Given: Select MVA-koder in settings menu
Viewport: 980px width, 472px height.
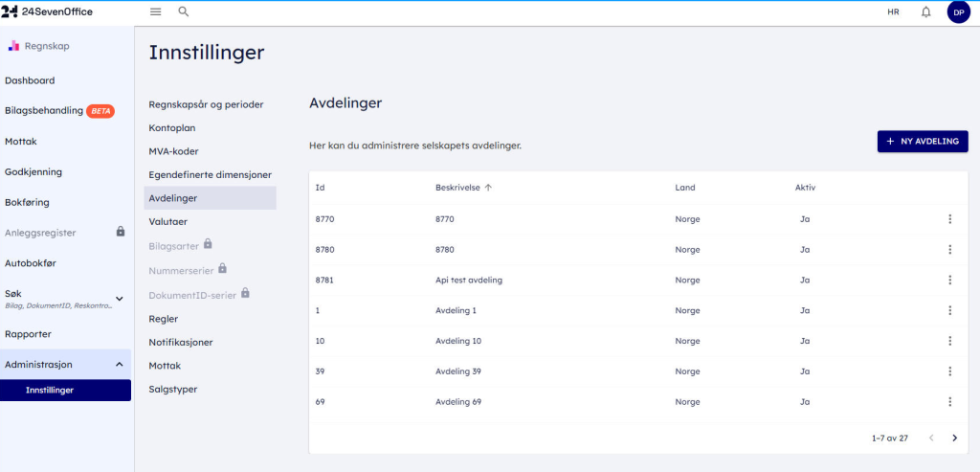Looking at the screenshot, I should point(173,151).
